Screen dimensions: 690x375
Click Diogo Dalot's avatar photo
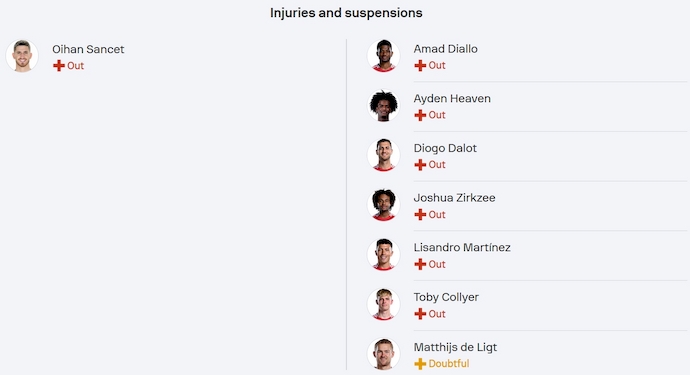click(x=383, y=155)
